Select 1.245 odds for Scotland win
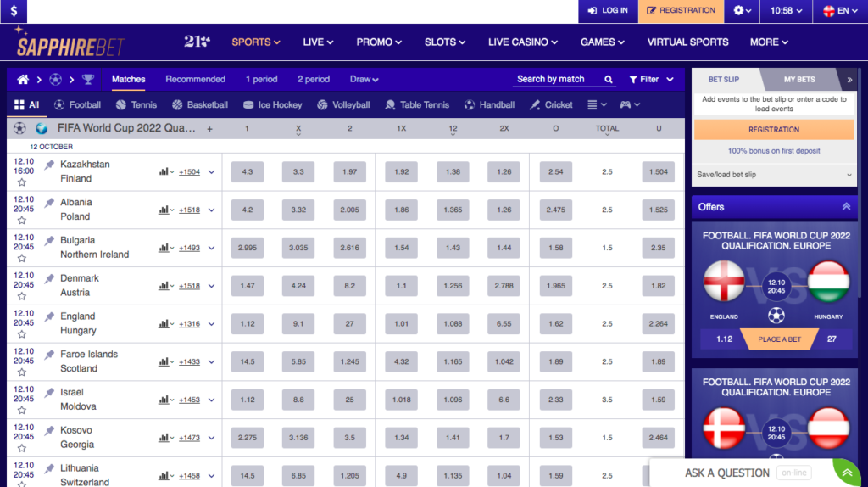Viewport: 868px width, 487px height. coord(350,361)
